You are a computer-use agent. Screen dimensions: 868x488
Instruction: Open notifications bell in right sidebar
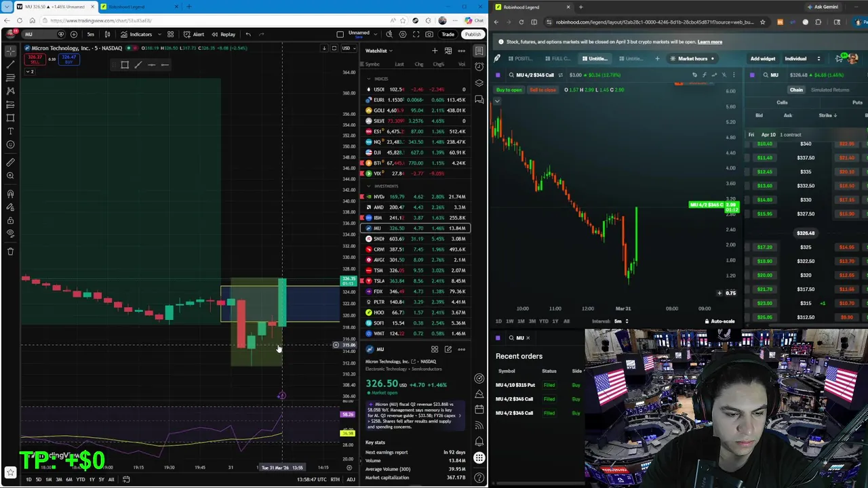(x=479, y=441)
